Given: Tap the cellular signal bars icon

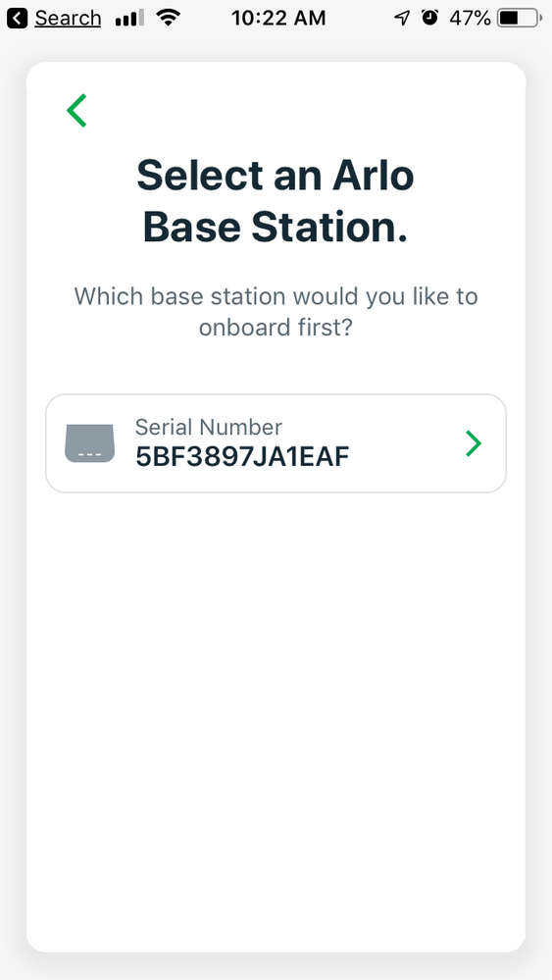Looking at the screenshot, I should pyautogui.click(x=129, y=18).
